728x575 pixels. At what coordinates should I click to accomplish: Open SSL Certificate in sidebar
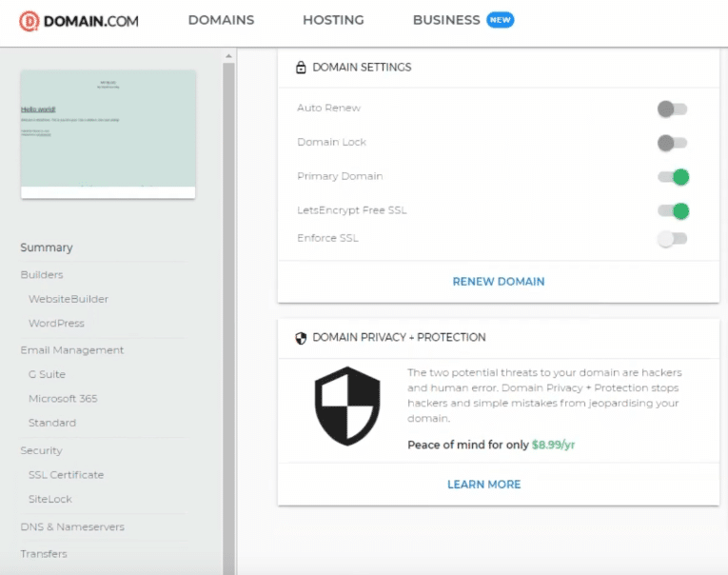pos(66,475)
